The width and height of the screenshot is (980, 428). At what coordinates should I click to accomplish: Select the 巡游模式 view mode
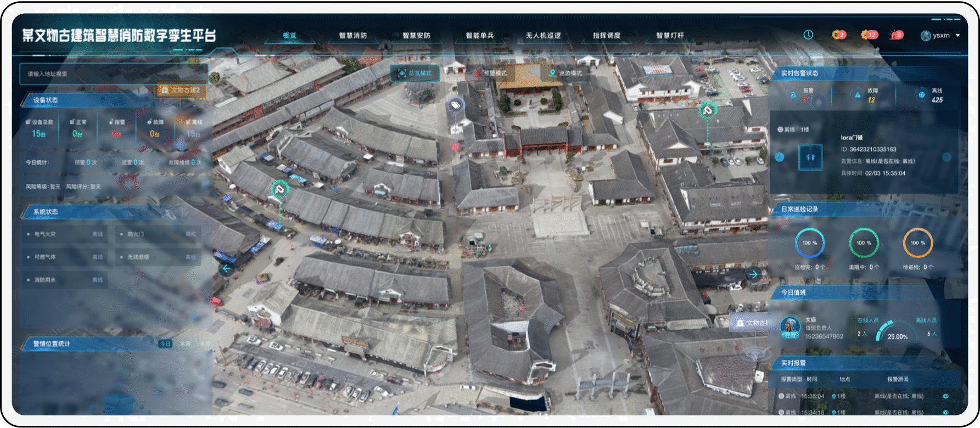566,73
